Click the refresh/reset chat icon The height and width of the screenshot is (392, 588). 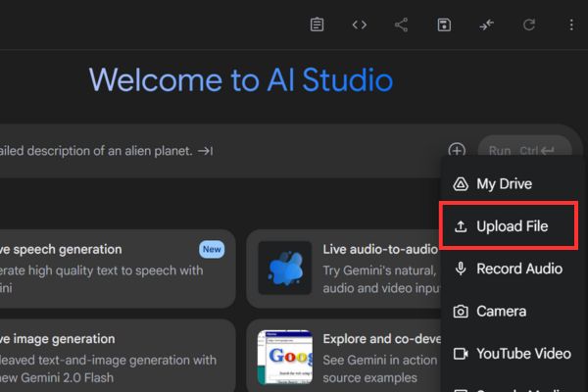coord(529,24)
